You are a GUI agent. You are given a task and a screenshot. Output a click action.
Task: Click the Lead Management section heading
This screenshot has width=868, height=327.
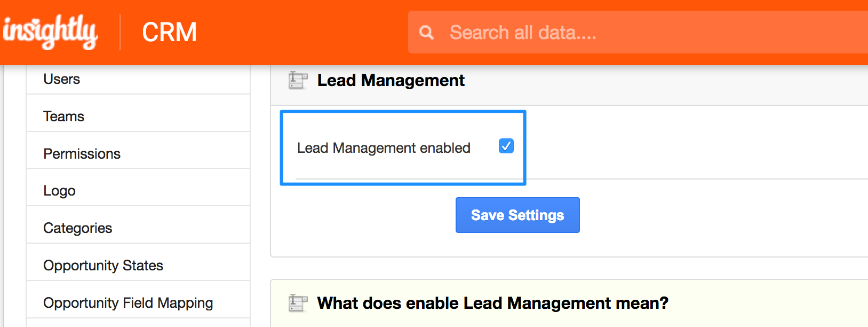(391, 80)
